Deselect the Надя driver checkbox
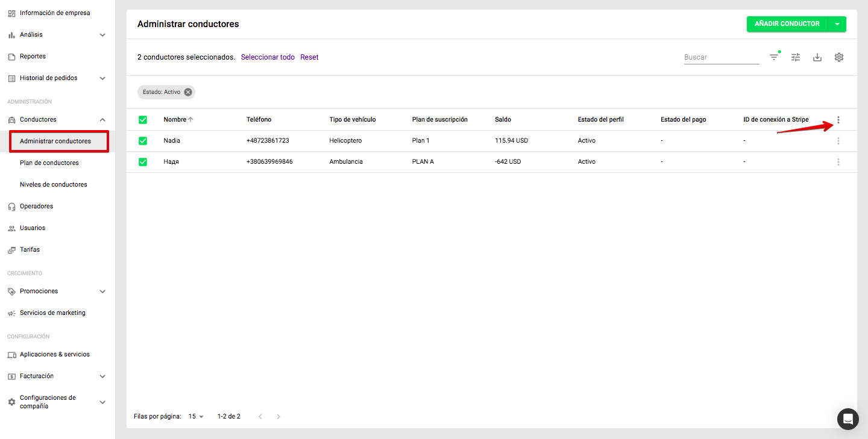The width and height of the screenshot is (868, 439). (143, 162)
